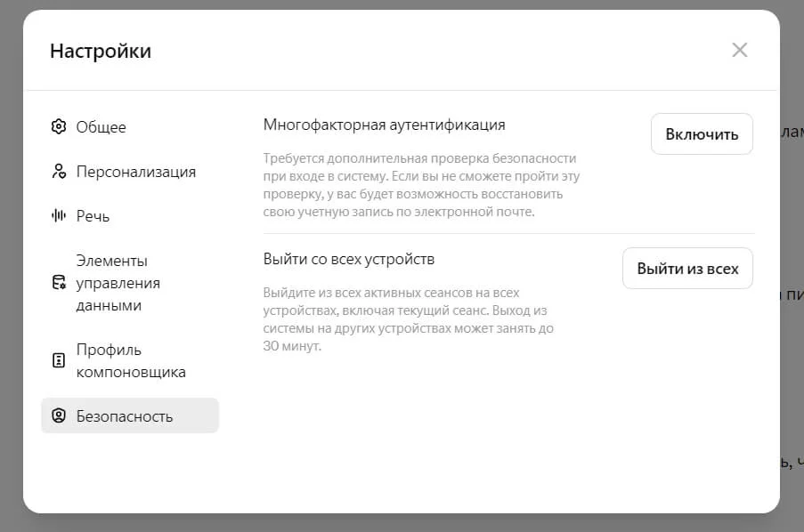Switch to the Персонализация tab
The image size is (804, 532).
(x=135, y=171)
